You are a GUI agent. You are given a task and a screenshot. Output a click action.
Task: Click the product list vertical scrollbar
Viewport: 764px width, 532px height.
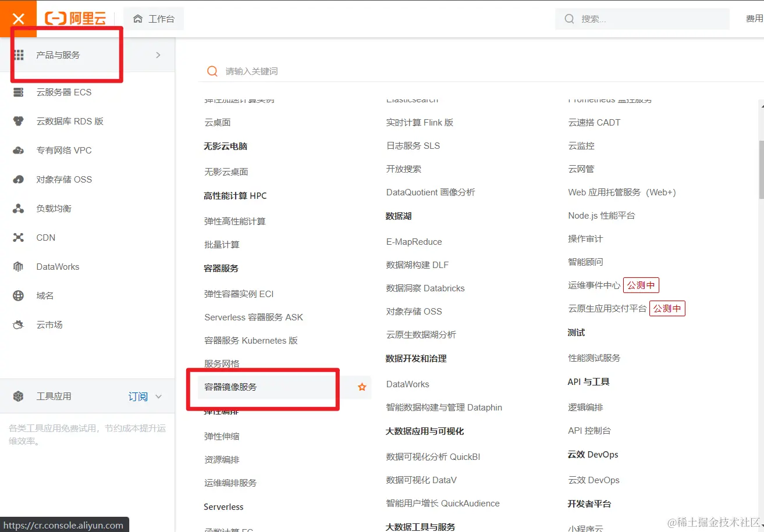[761, 170]
